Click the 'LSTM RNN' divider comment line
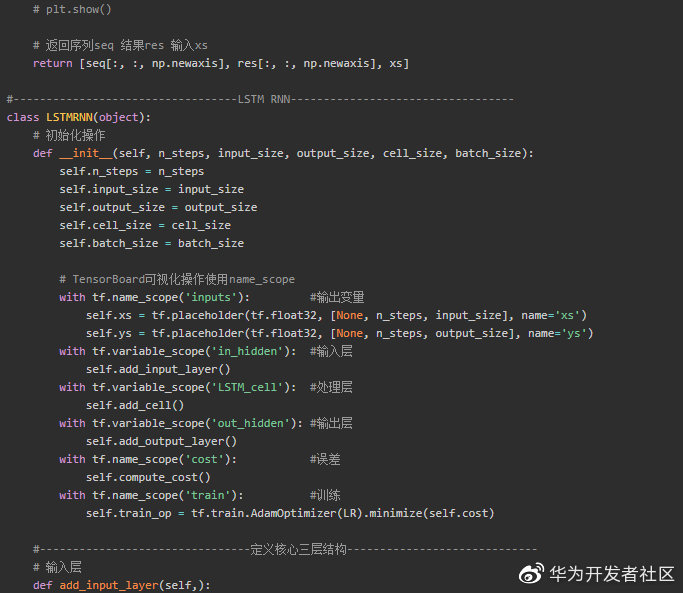The height and width of the screenshot is (593, 683). (260, 99)
